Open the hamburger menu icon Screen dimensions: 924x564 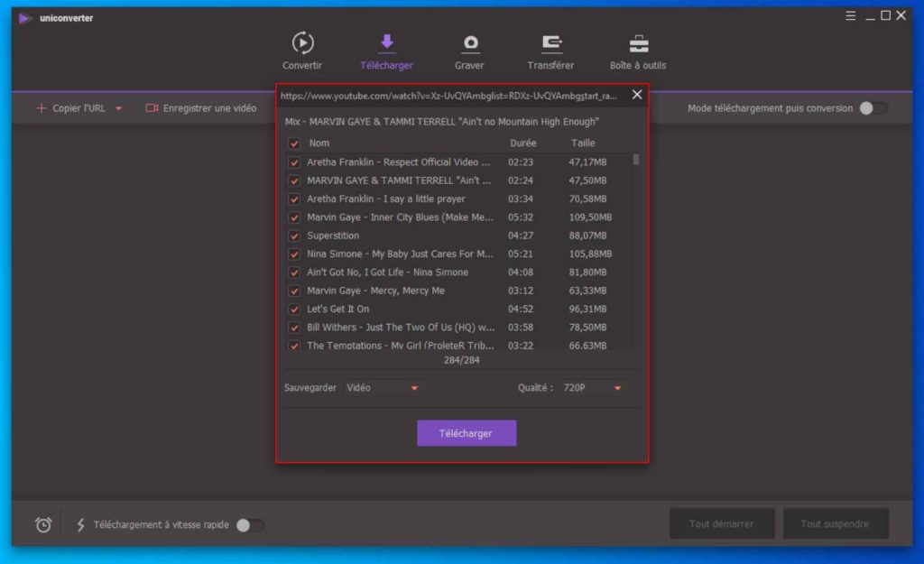(850, 16)
